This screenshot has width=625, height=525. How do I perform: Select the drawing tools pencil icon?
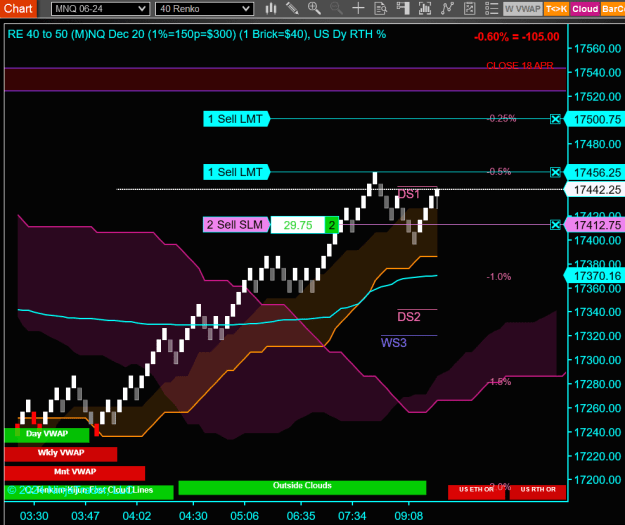click(x=293, y=8)
